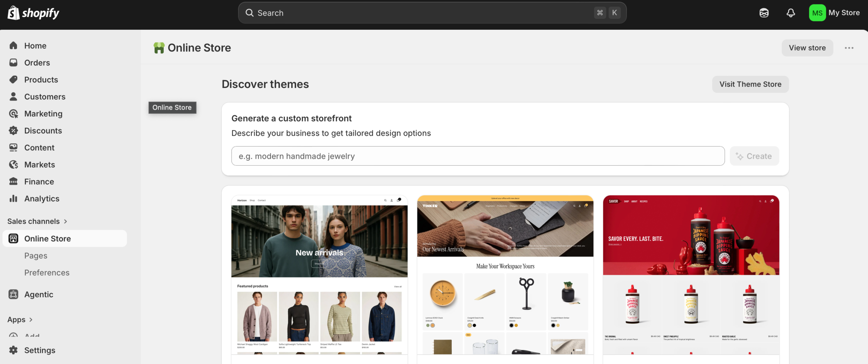Click the View store button
The width and height of the screenshot is (868, 364).
pyautogui.click(x=807, y=48)
